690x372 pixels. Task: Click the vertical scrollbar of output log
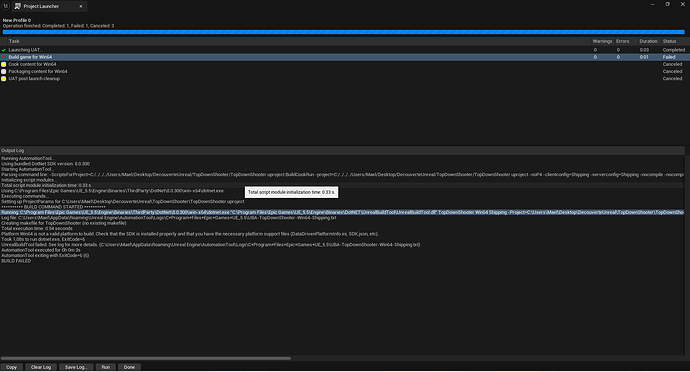coord(687,255)
